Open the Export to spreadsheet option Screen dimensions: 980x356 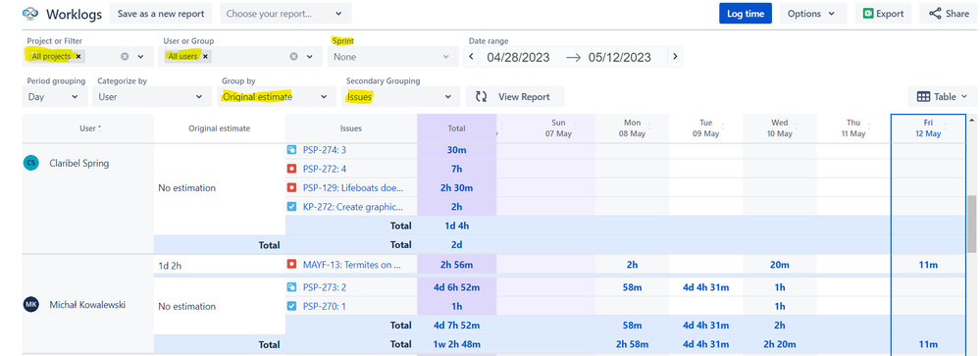(883, 13)
